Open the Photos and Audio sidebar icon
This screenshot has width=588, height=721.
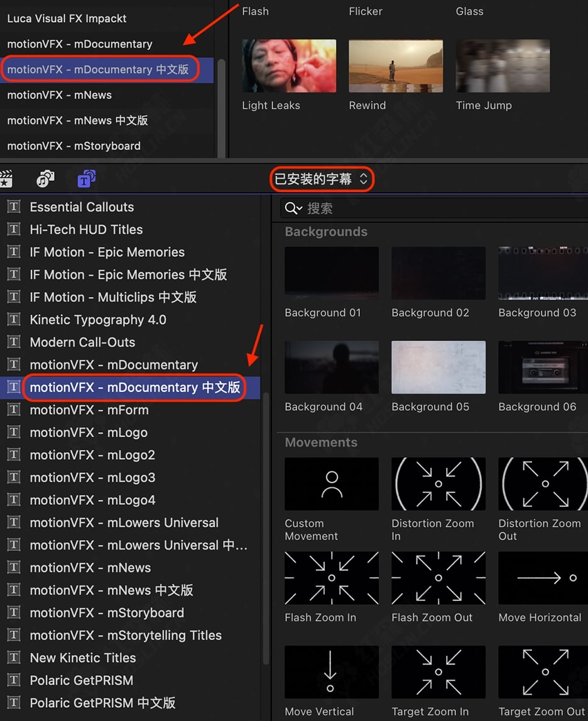45,179
